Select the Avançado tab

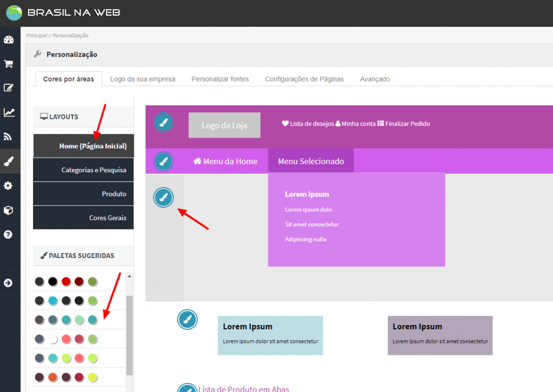[375, 79]
